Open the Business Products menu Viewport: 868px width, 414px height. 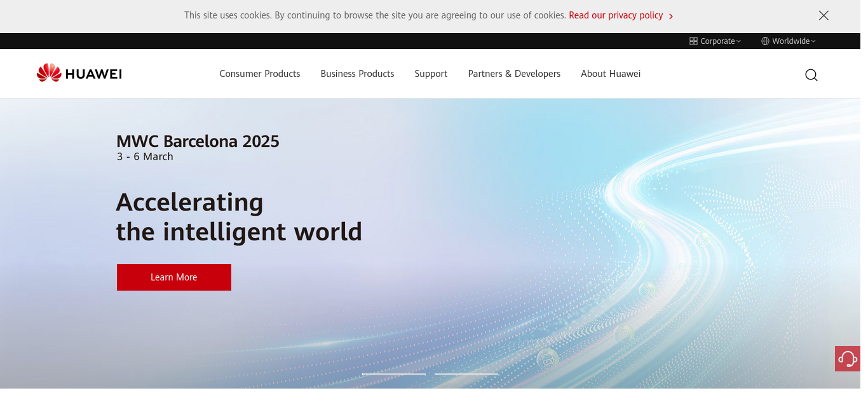357,74
